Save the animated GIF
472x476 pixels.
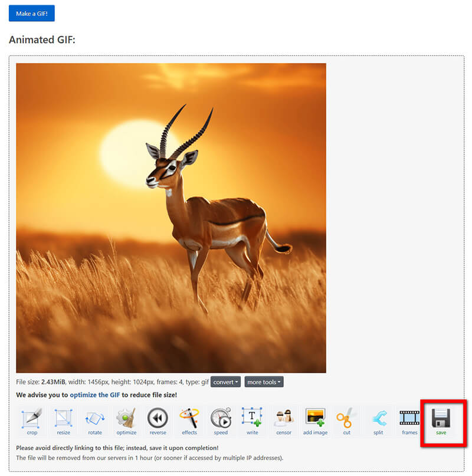pyautogui.click(x=441, y=422)
